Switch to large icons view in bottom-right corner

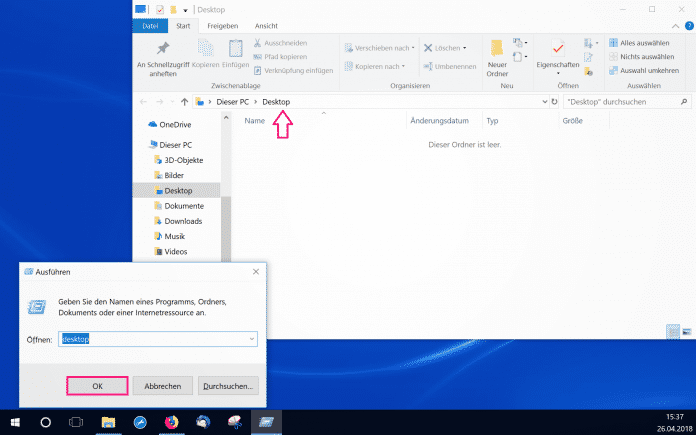(686, 331)
